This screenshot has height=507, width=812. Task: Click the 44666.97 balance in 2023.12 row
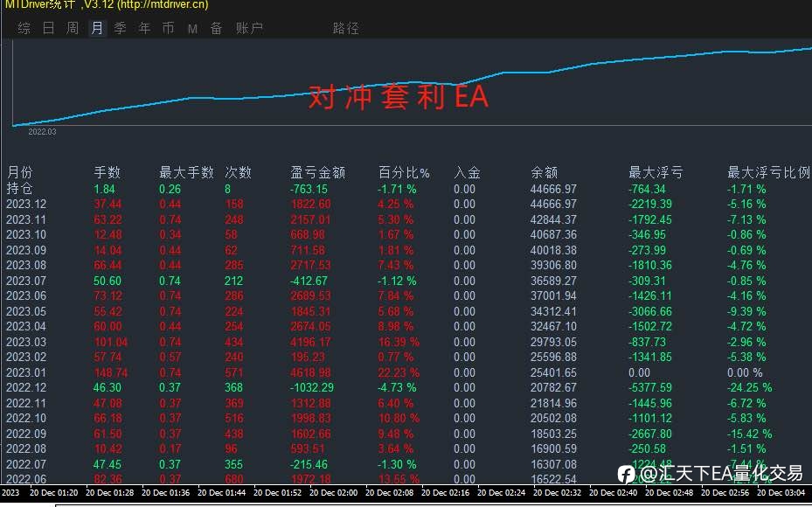pos(553,205)
